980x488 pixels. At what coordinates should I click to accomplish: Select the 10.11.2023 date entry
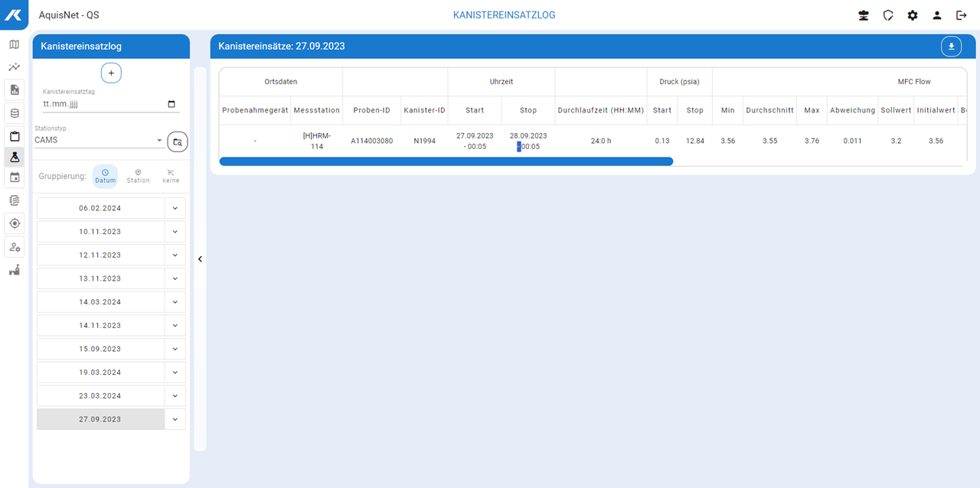[100, 232]
